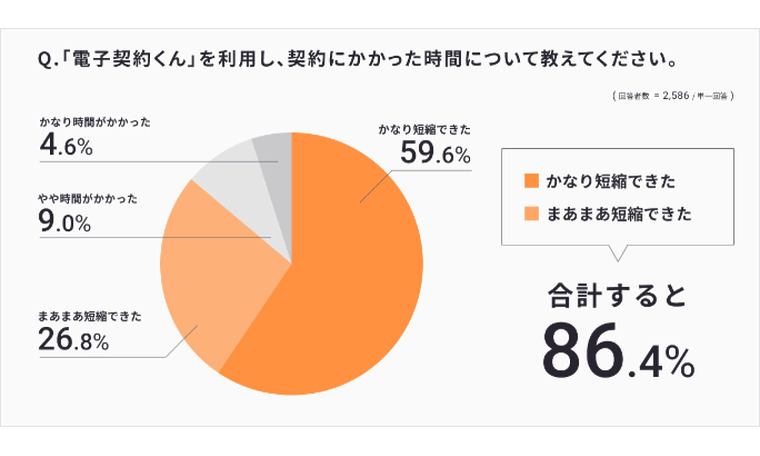760x456 pixels.
Task: Click the かなり短縮できた label above 59.6%
Action: tap(425, 129)
